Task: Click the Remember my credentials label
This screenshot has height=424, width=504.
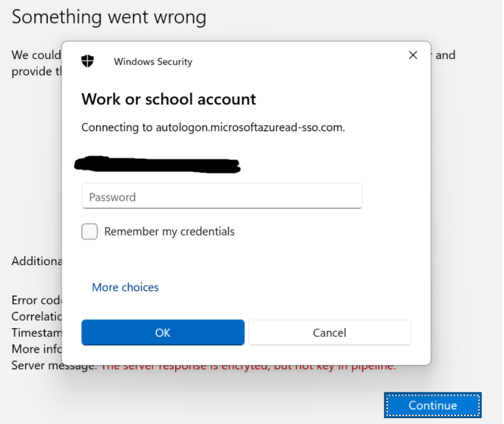Action: click(169, 232)
